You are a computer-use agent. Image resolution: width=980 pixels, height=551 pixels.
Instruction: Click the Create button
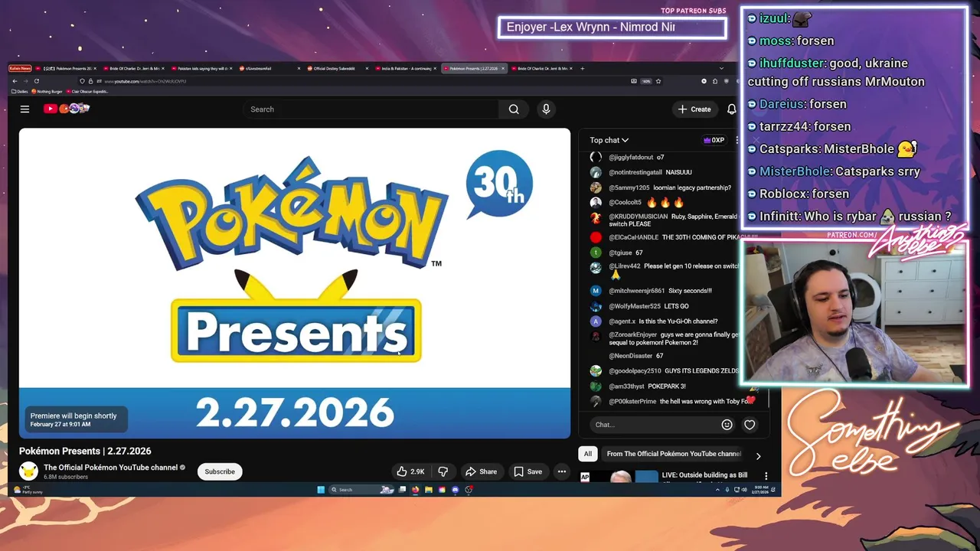click(694, 109)
